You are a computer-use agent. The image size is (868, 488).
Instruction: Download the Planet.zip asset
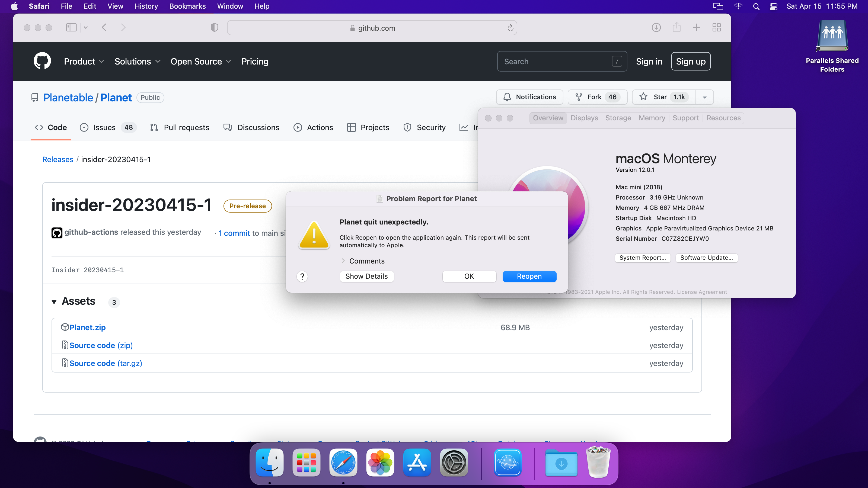tap(88, 327)
